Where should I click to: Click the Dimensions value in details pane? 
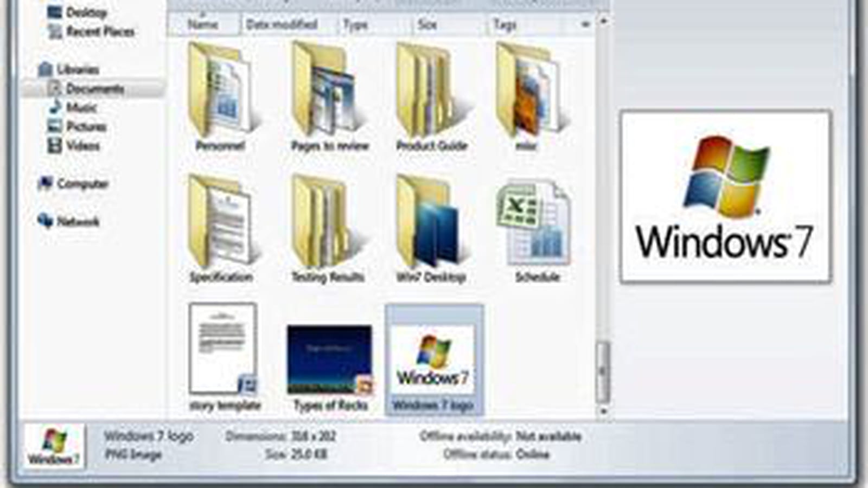click(312, 436)
